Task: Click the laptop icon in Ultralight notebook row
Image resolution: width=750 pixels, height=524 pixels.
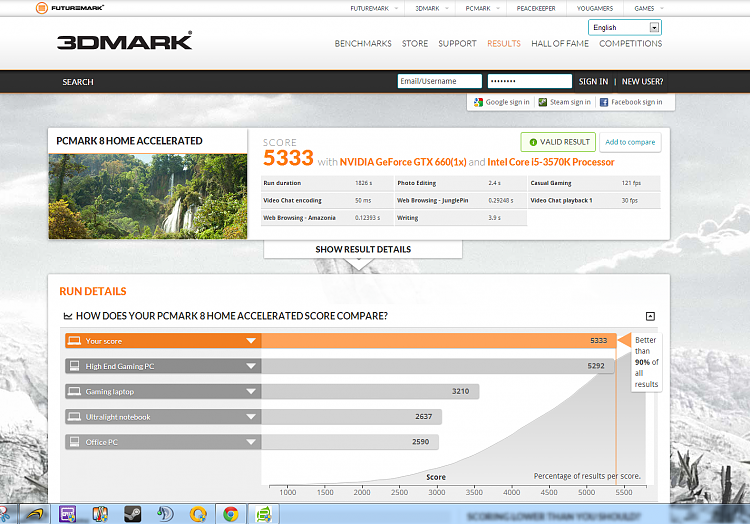Action: point(74,417)
